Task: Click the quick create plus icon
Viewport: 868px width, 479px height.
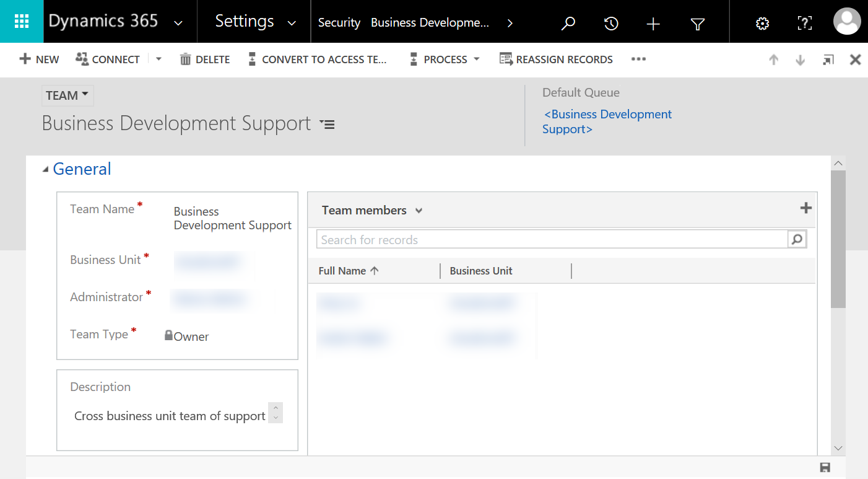Action: (653, 24)
